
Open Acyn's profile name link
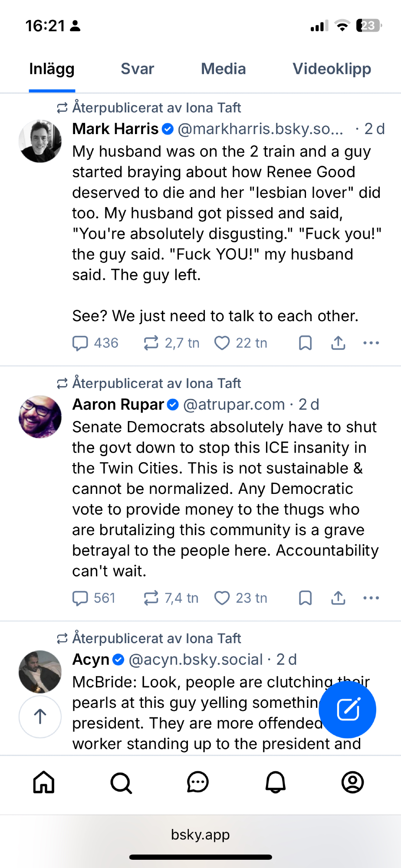click(x=91, y=660)
